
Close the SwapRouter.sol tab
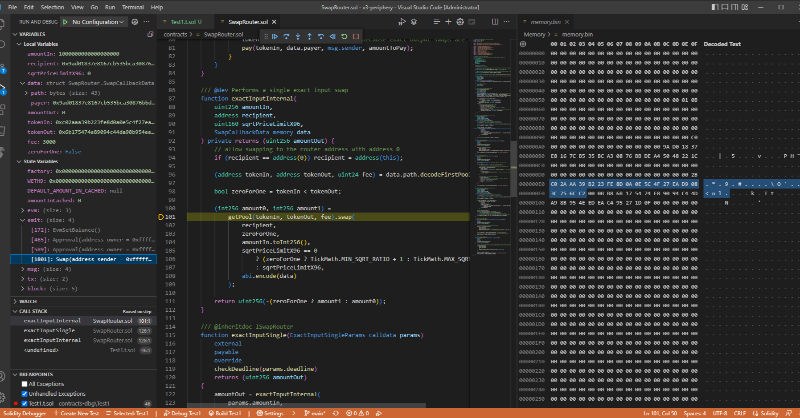point(274,22)
